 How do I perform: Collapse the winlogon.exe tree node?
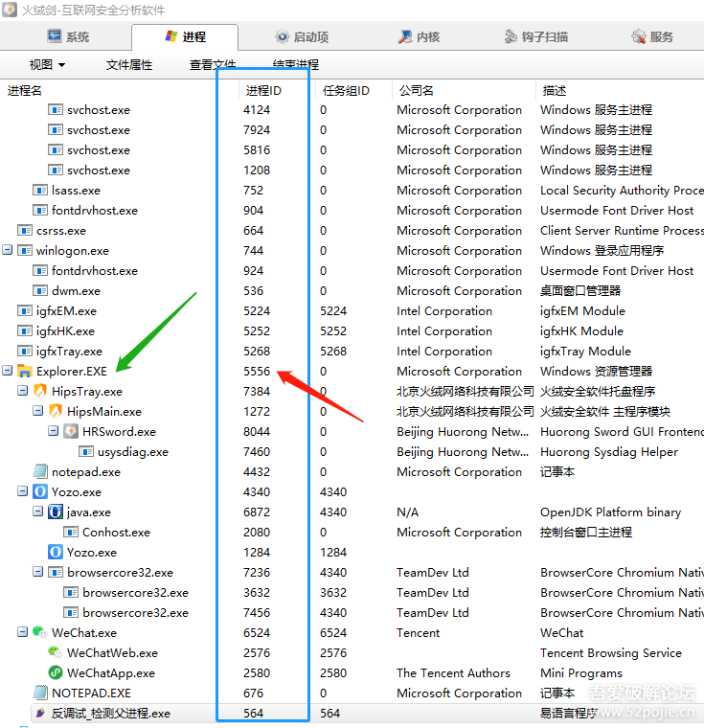7,250
